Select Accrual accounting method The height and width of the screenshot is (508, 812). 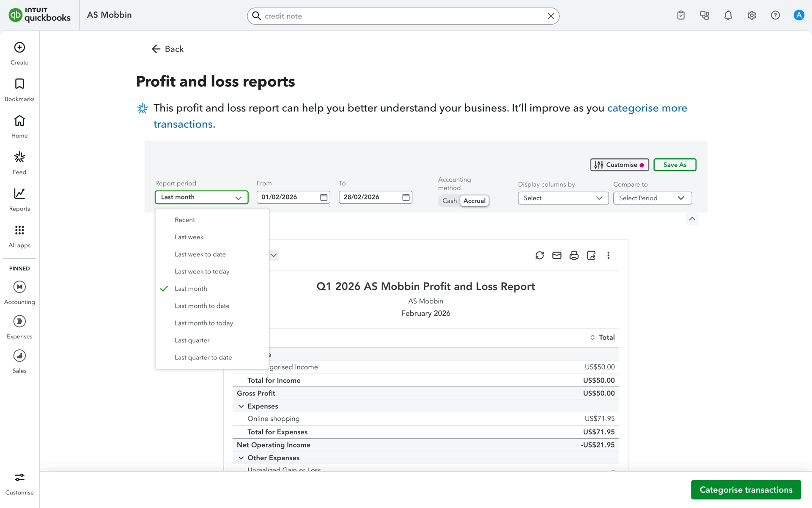[x=475, y=201]
